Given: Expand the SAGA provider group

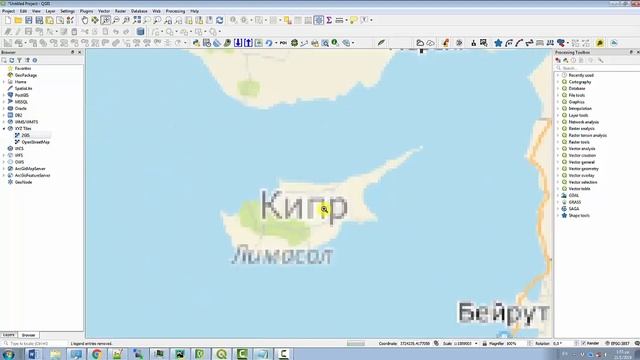Looking at the screenshot, I should 558,209.
